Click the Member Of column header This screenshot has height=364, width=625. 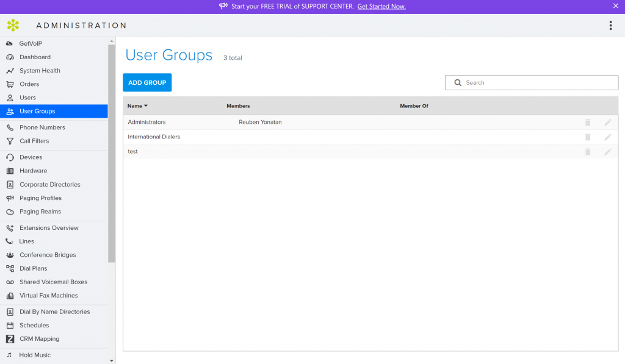tap(414, 106)
